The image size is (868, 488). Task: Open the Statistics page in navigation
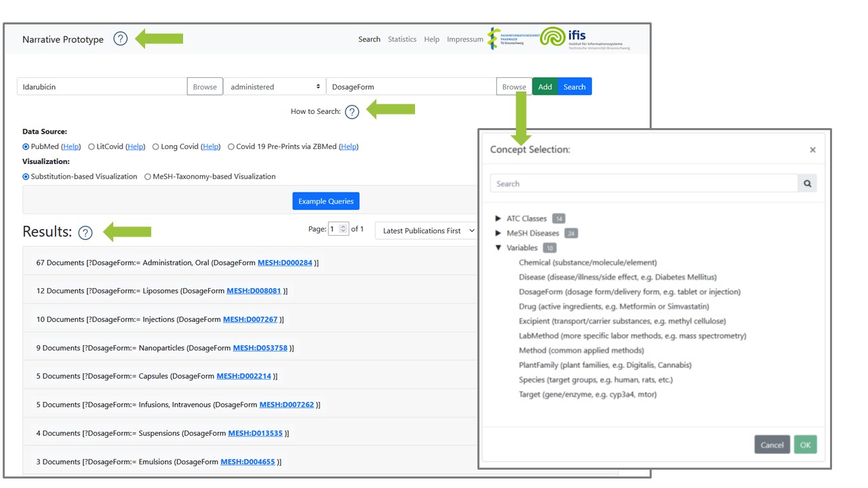pos(402,39)
